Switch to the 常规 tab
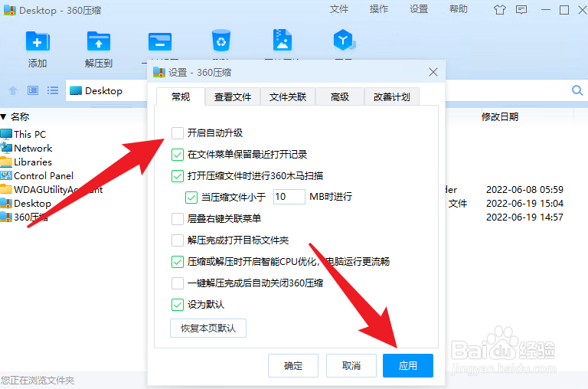The width and height of the screenshot is (588, 389). pyautogui.click(x=181, y=96)
